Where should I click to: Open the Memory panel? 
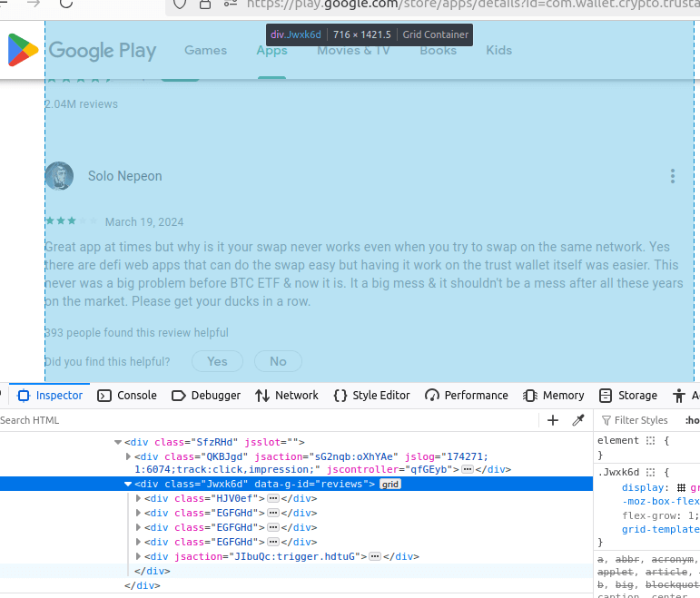pyautogui.click(x=554, y=396)
